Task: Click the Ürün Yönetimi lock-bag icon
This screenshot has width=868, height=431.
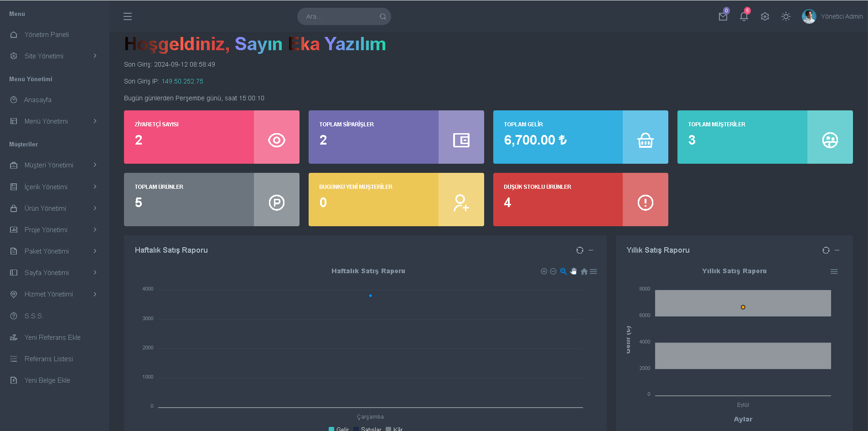Action: (x=14, y=208)
